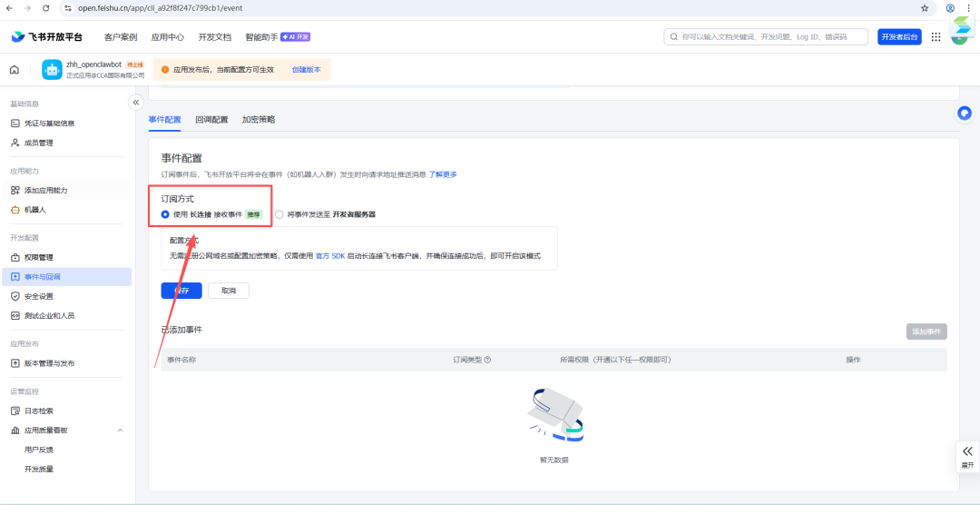Click the AI 开发 badge
Viewport: 980px width, 505px height.
click(296, 37)
